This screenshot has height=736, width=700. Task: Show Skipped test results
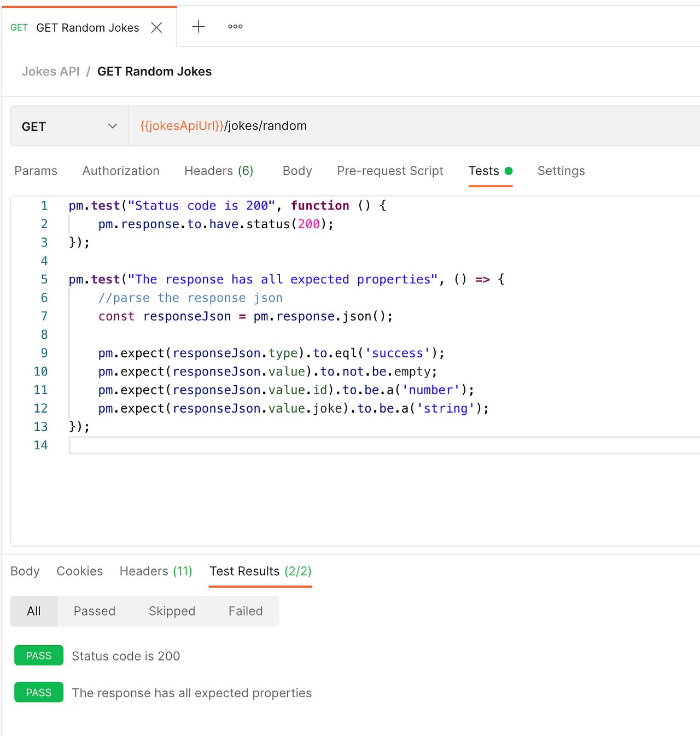172,611
